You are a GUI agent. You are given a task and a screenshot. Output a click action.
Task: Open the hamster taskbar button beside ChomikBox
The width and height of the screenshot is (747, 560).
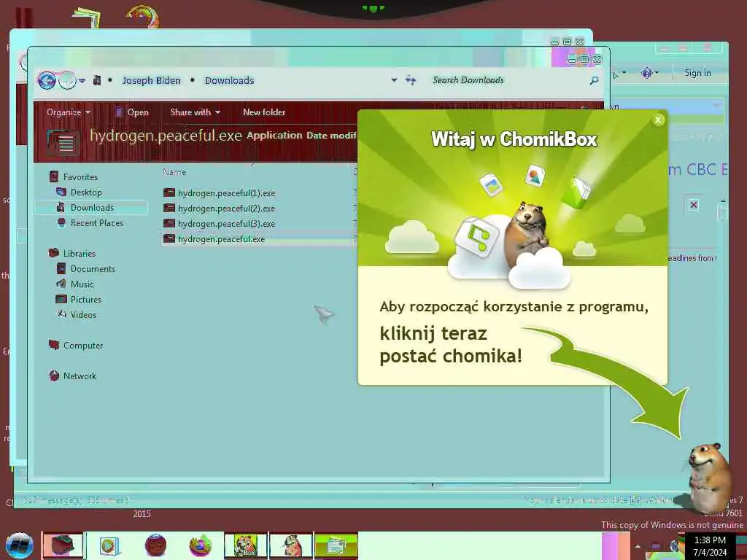click(290, 545)
